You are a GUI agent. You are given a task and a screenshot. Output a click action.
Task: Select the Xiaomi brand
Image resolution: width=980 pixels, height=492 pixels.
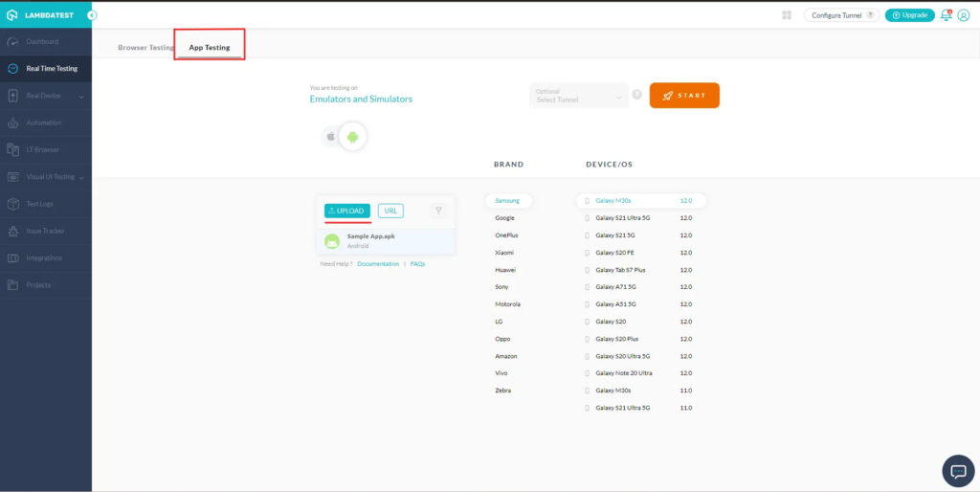(504, 253)
